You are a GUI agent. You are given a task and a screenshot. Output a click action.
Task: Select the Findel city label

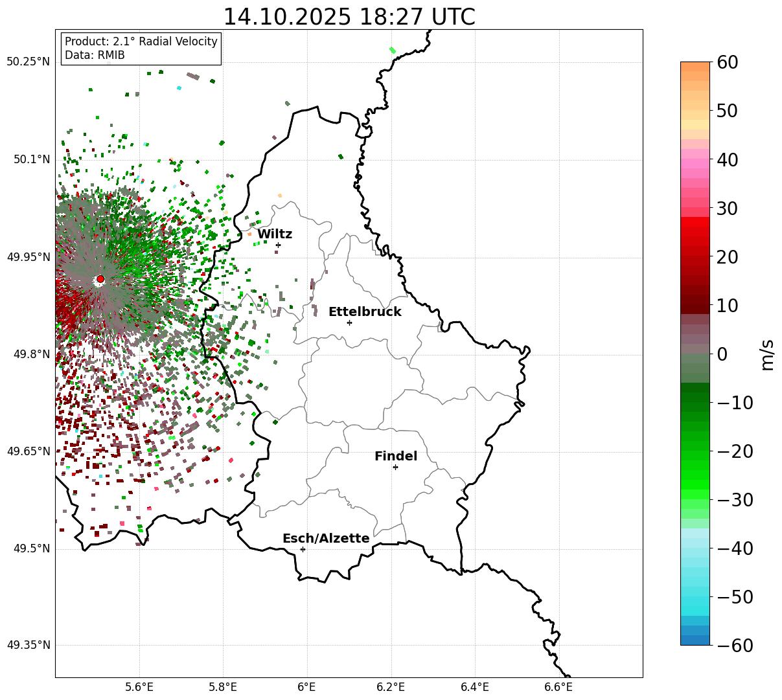[396, 457]
